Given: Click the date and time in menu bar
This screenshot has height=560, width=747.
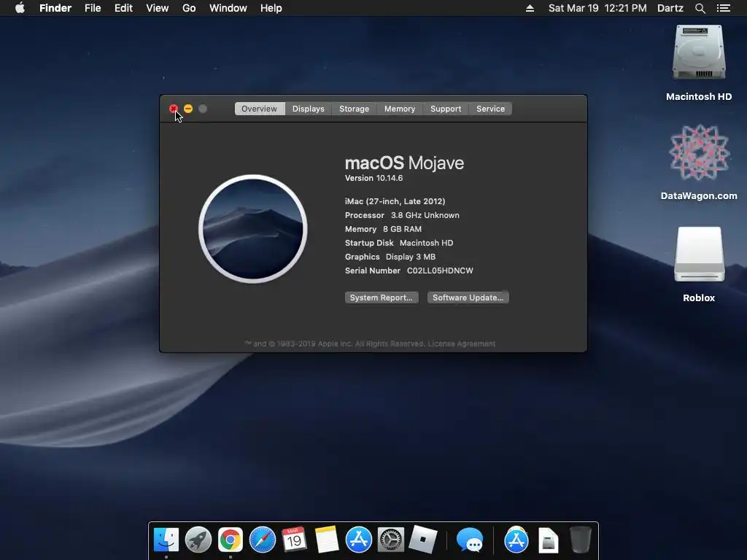Looking at the screenshot, I should coord(597,8).
